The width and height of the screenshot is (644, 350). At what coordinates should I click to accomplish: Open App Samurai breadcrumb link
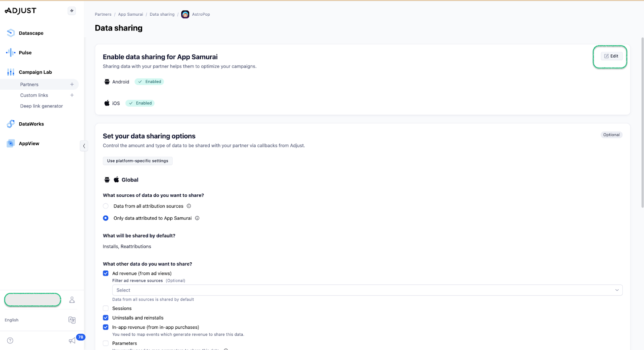click(x=130, y=14)
